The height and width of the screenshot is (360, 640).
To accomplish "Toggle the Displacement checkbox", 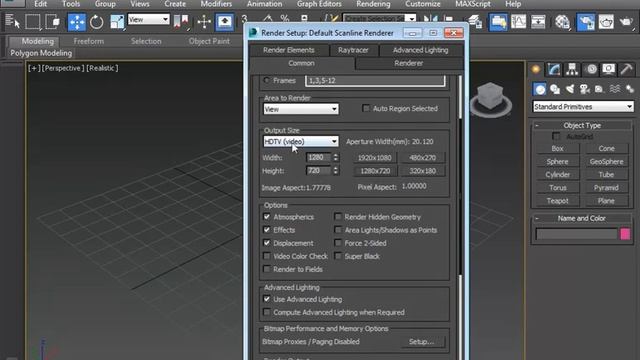I will tap(267, 243).
